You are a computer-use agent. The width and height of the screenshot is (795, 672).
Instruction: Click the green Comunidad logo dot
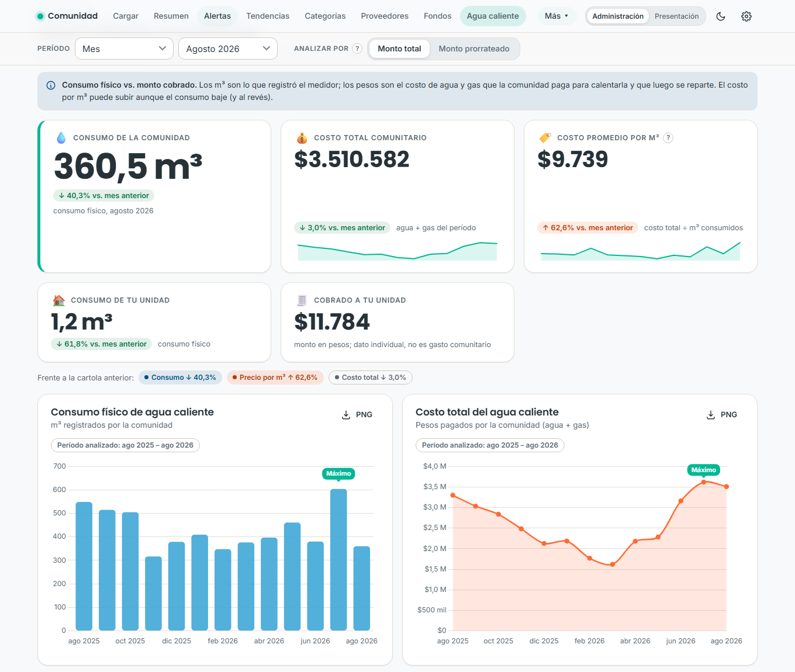click(40, 16)
